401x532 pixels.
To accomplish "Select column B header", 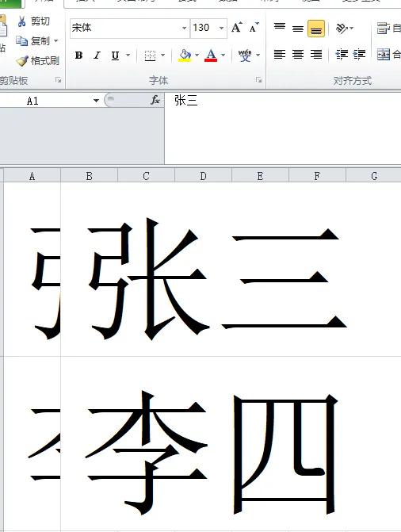I will point(90,176).
